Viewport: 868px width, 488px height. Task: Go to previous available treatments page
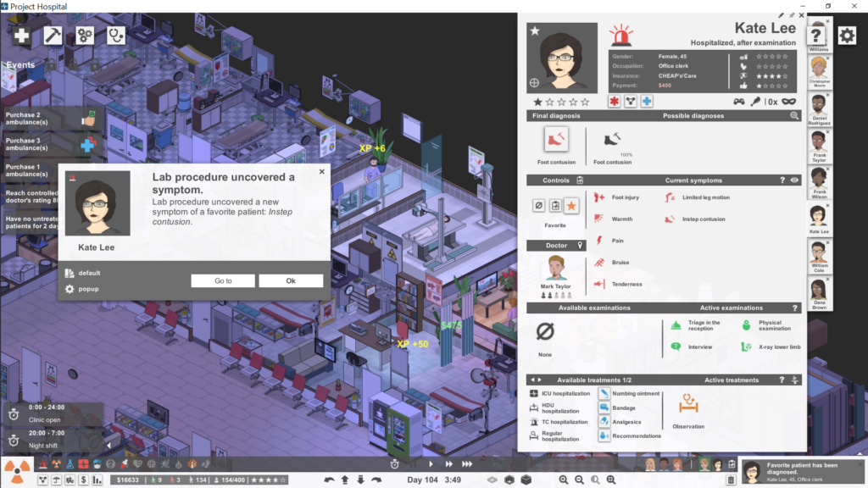coord(533,380)
